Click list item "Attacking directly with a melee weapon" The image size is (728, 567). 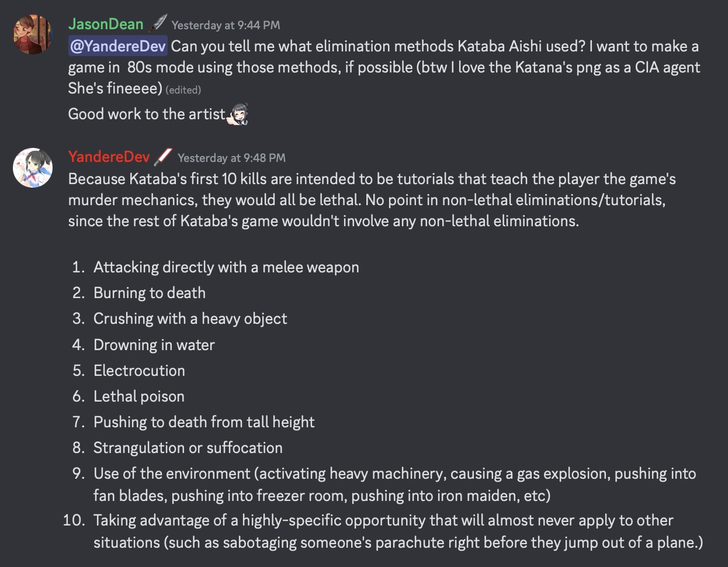pyautogui.click(x=226, y=267)
